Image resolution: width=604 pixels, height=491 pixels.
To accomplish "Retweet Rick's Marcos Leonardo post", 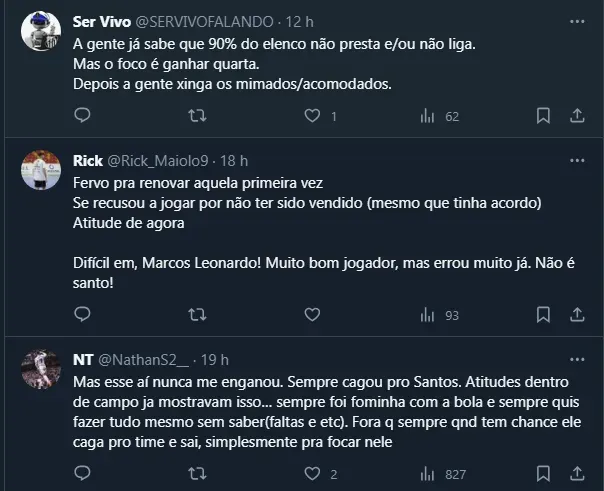I will point(197,315).
